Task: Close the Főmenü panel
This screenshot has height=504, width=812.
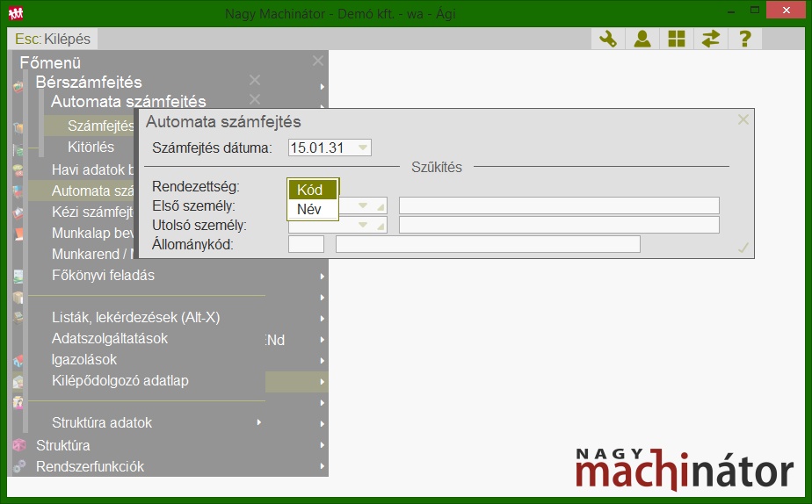Action: [318, 61]
